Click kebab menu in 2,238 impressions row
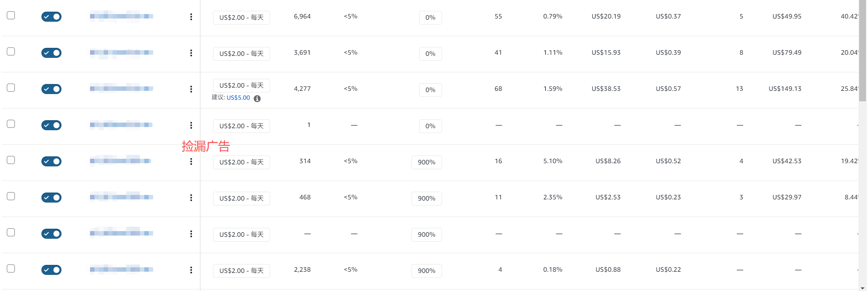The width and height of the screenshot is (868, 291). click(191, 270)
